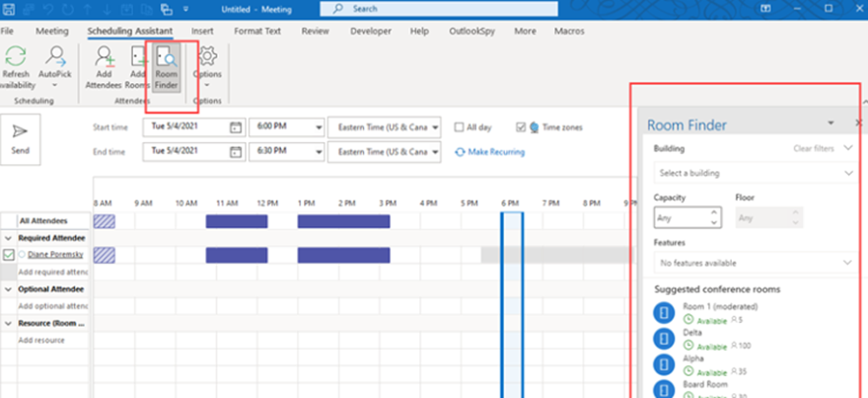Click the Save icon in the title bar
Viewport: 868px width, 398px height.
pyautogui.click(x=9, y=9)
